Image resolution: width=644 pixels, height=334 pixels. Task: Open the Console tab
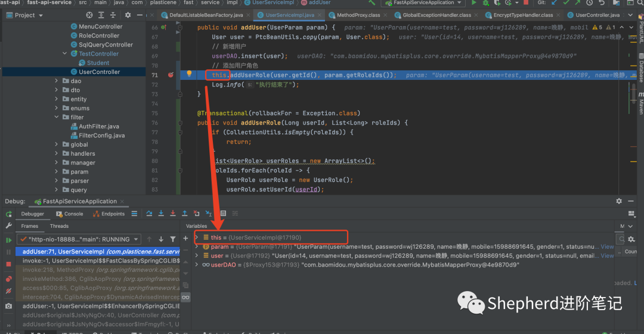pyautogui.click(x=69, y=214)
